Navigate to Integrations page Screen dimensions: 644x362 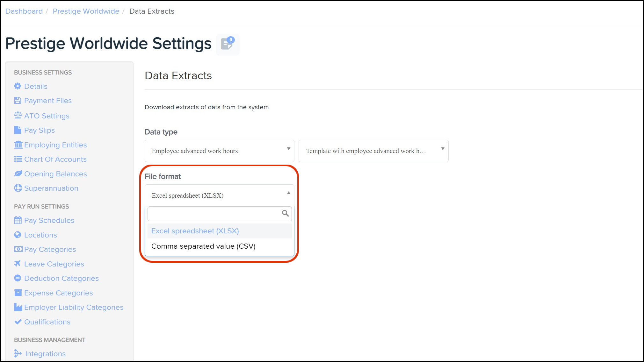(45, 354)
